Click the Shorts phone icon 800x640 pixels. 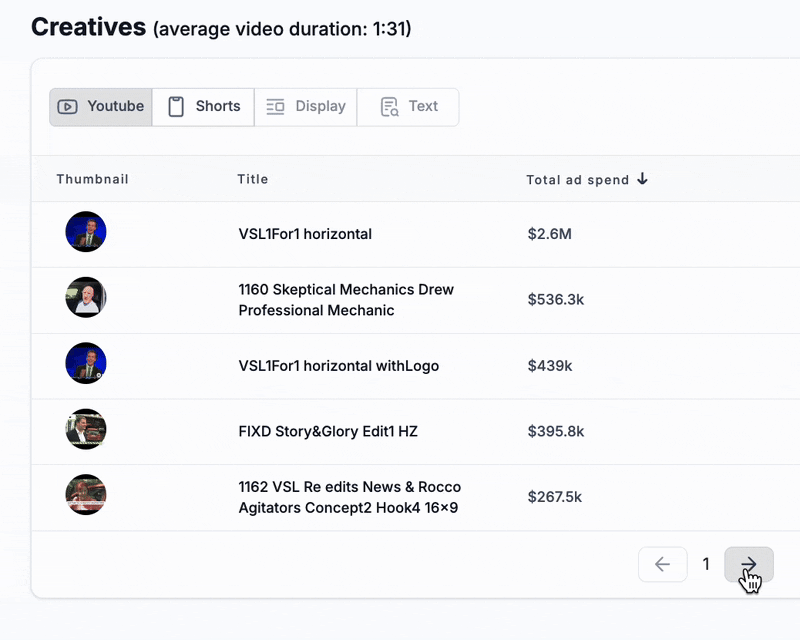click(x=176, y=107)
